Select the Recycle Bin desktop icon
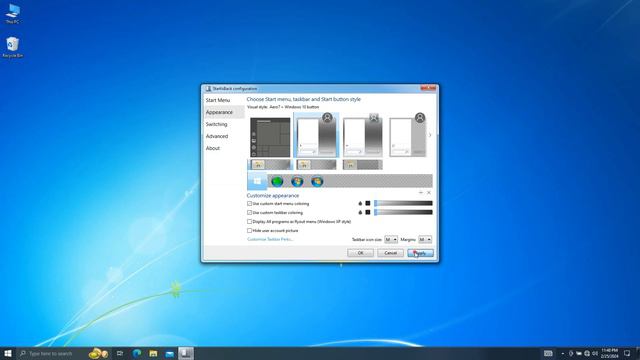 pyautogui.click(x=12, y=47)
